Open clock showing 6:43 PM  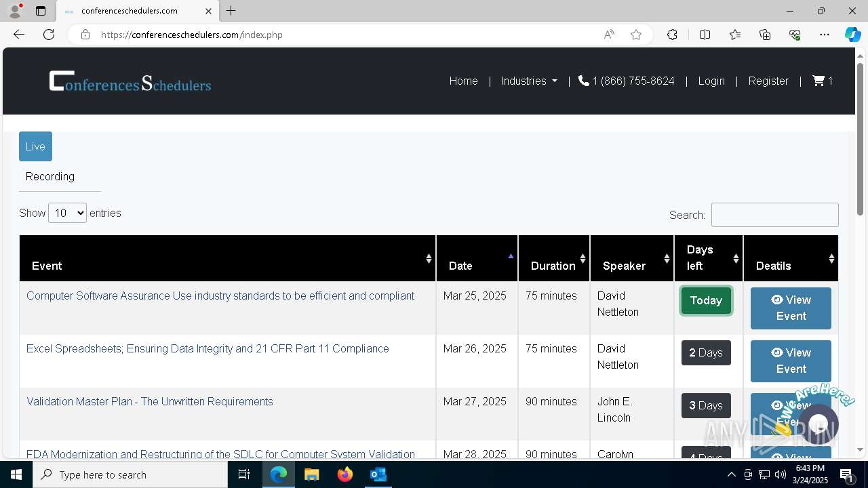coord(810,474)
